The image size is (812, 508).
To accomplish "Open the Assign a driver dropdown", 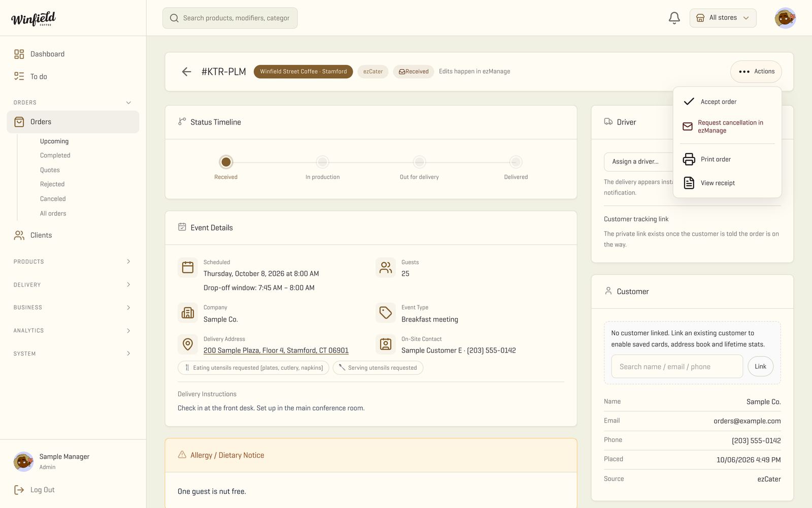I will [638, 162].
